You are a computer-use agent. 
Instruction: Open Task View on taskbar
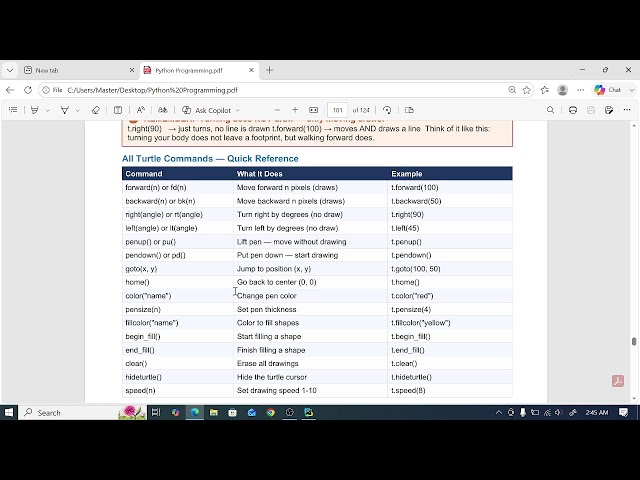coord(156,413)
